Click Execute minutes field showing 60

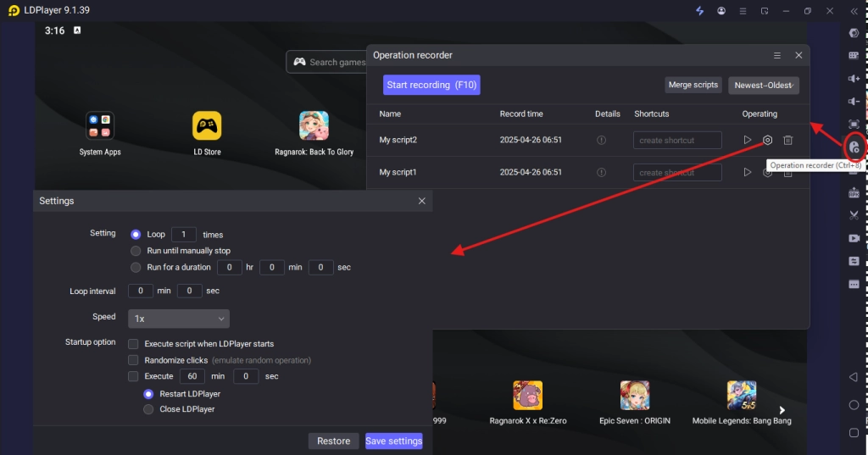click(x=192, y=376)
